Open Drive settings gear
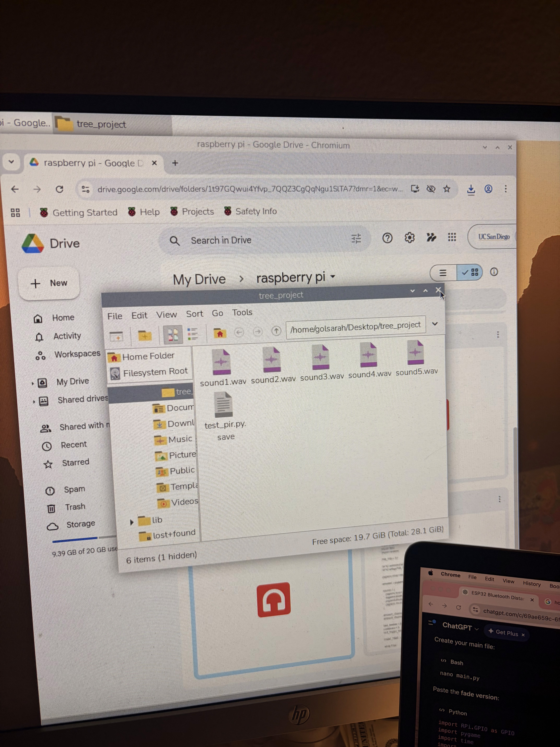 409,238
